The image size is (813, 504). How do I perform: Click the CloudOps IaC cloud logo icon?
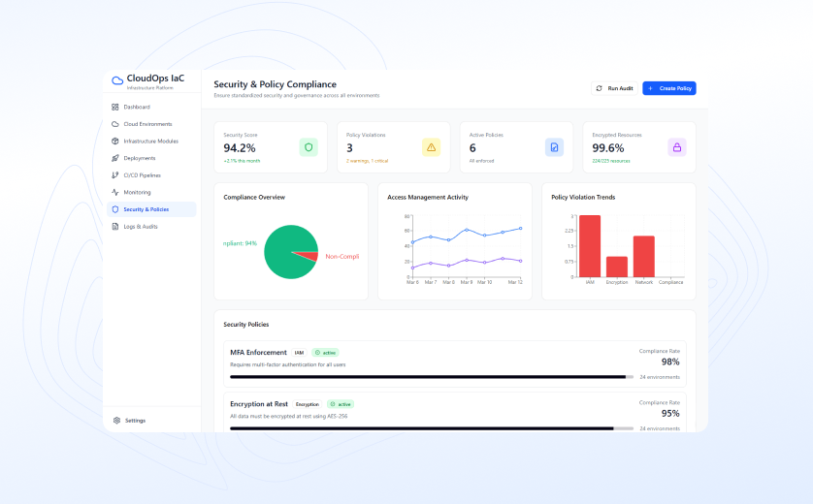[118, 80]
